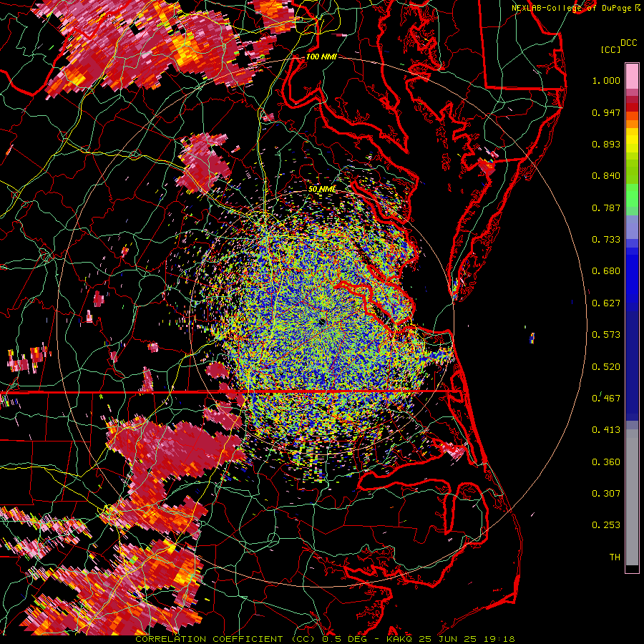
Task: Click the 0.627 scale value
Action: pos(606,303)
